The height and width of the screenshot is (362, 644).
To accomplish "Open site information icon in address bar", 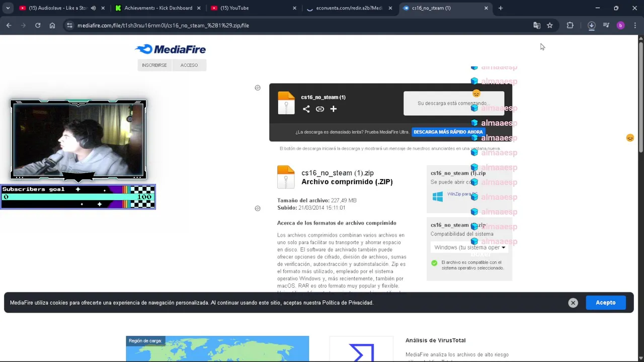I will click(x=69, y=25).
